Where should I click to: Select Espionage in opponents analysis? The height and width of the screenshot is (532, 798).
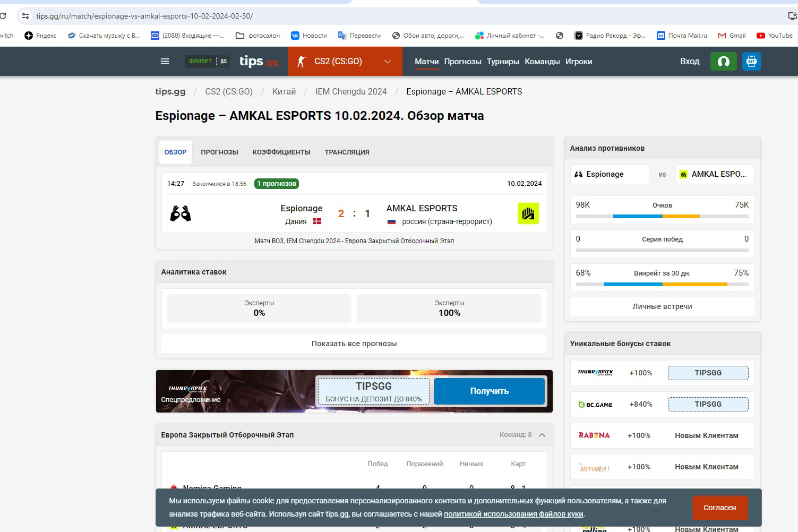pyautogui.click(x=610, y=174)
